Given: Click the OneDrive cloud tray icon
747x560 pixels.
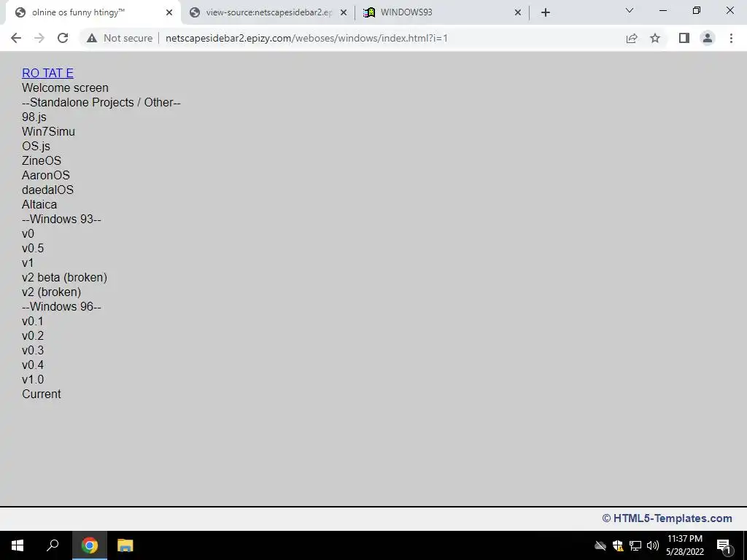Looking at the screenshot, I should (600, 545).
